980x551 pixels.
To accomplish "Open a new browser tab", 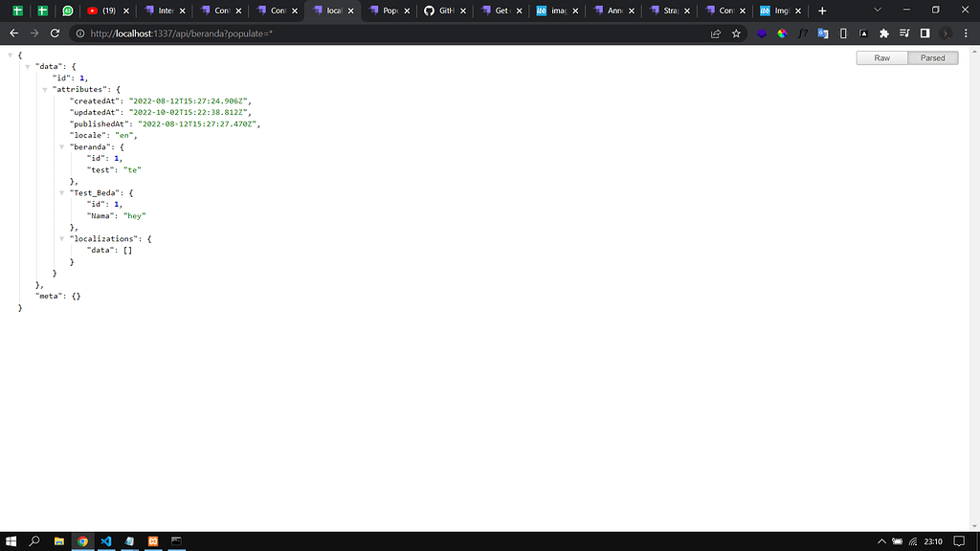I will (822, 11).
